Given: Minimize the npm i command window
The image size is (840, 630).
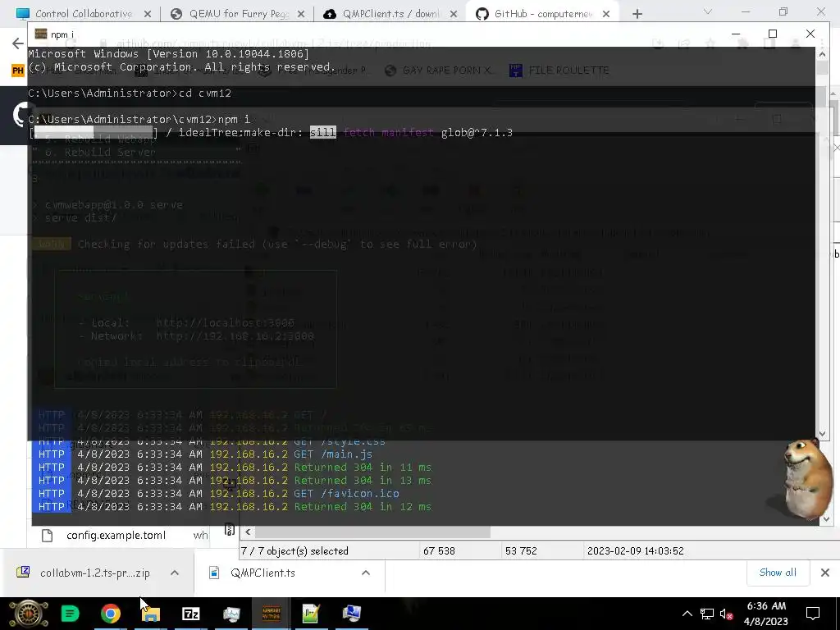Looking at the screenshot, I should pos(736,34).
